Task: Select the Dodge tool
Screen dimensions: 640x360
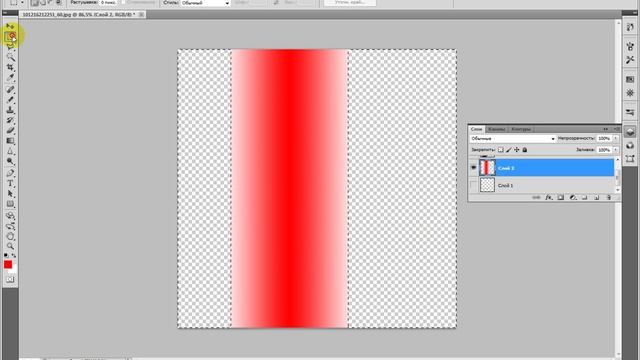Action: point(10,161)
